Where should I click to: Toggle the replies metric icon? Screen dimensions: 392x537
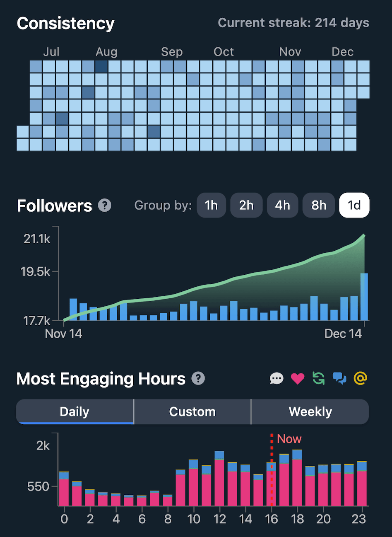pos(277,378)
